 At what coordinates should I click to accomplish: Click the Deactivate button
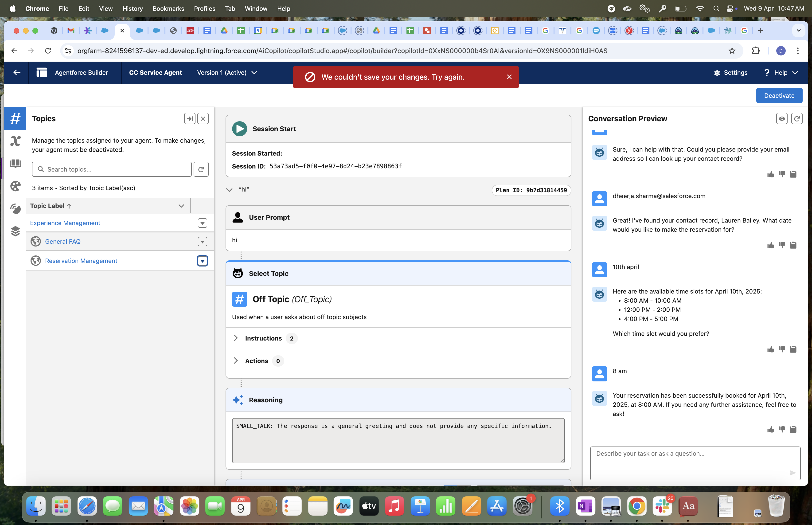[779, 95]
